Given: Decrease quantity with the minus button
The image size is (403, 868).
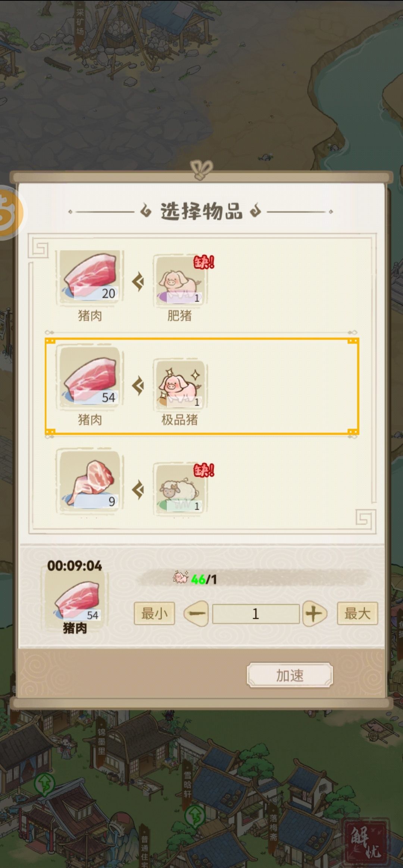Looking at the screenshot, I should (197, 614).
